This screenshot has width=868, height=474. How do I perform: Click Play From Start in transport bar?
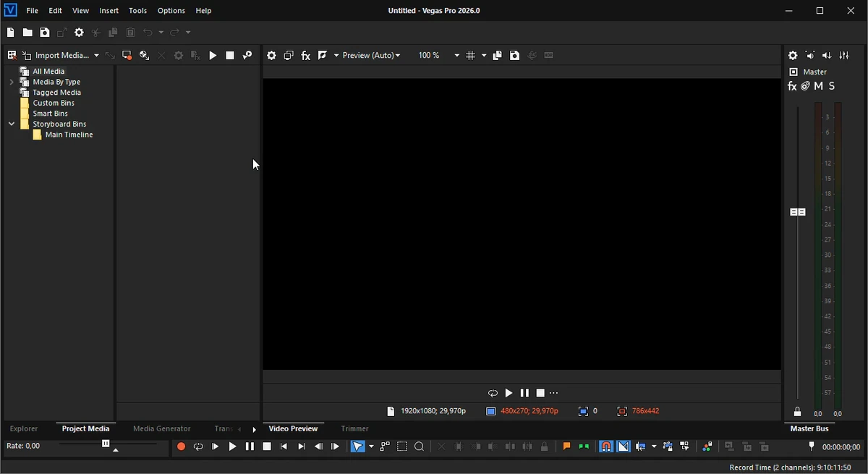[x=216, y=447]
